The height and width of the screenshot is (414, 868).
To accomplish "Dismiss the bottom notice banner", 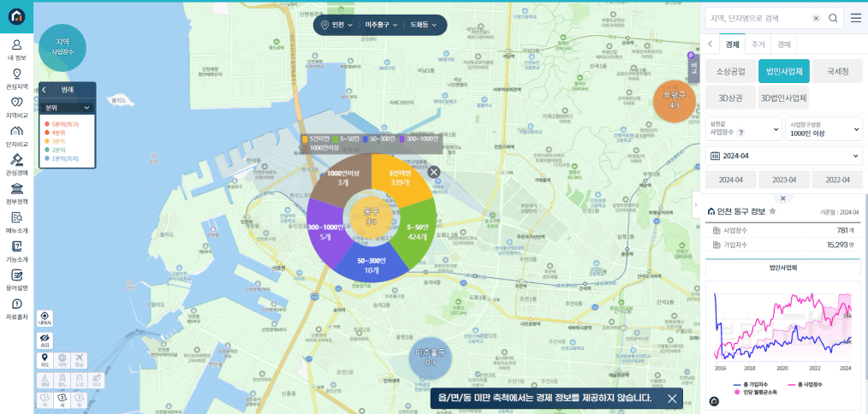I will pyautogui.click(x=672, y=399).
